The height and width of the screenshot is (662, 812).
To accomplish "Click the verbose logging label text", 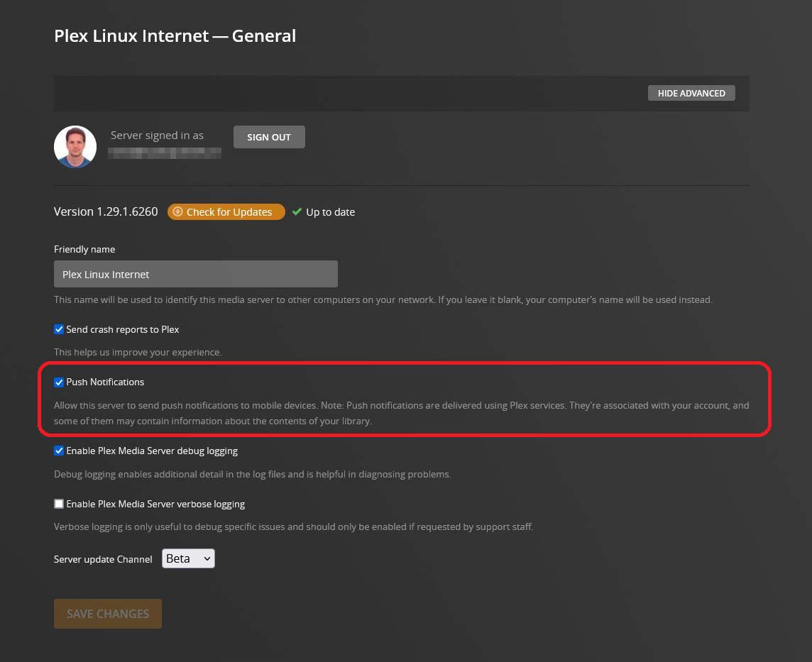I will click(x=155, y=504).
